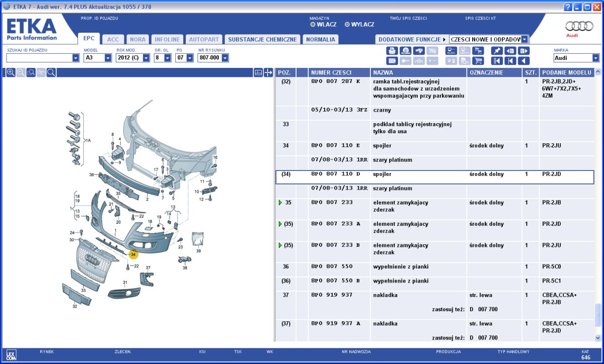
Task: Open the NORMALIA tab
Action: [x=320, y=39]
